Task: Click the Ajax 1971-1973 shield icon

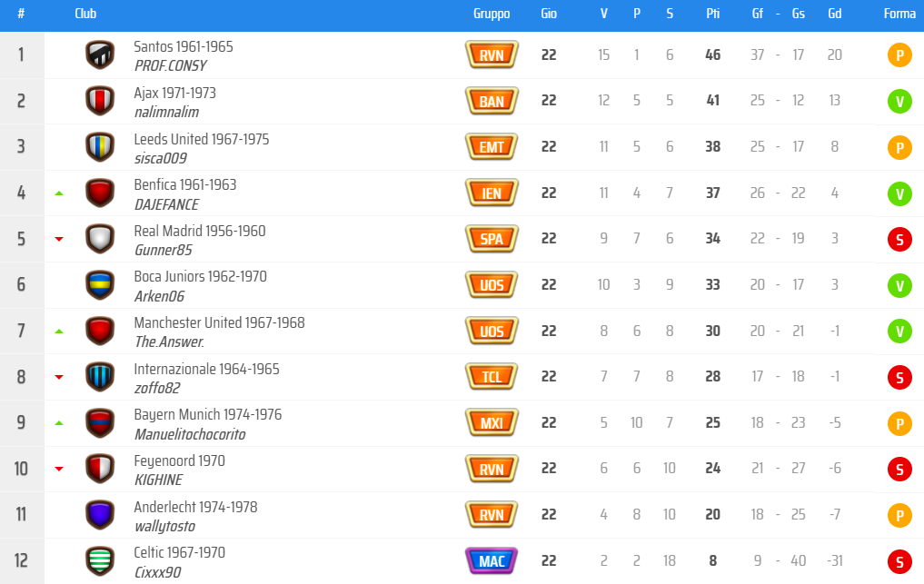Action: click(x=100, y=101)
